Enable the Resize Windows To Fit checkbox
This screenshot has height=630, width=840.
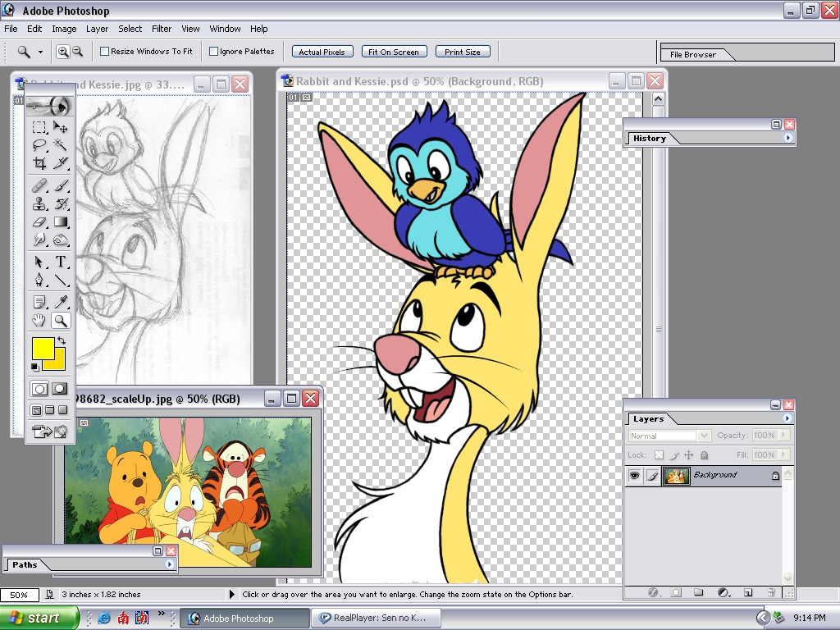click(105, 52)
